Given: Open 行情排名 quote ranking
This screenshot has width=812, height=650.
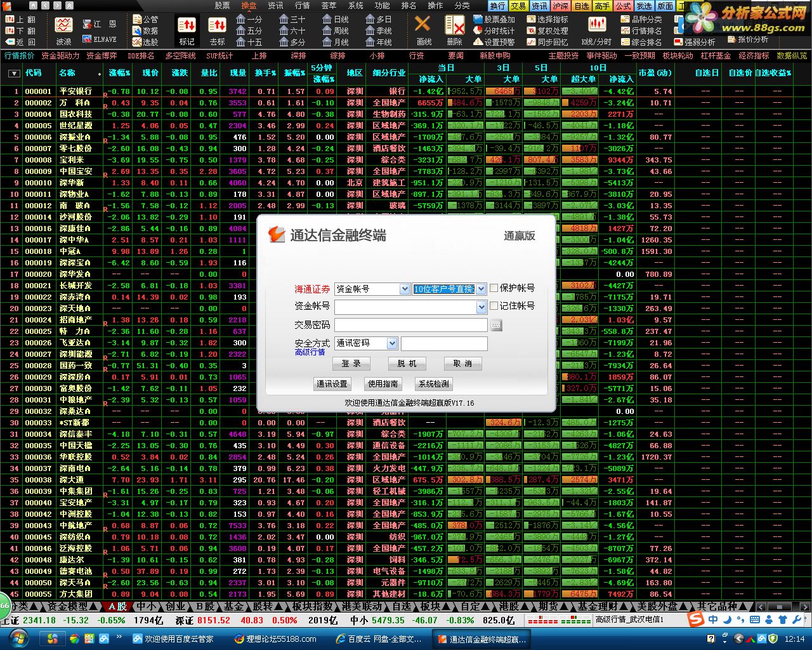Looking at the screenshot, I should (x=641, y=30).
